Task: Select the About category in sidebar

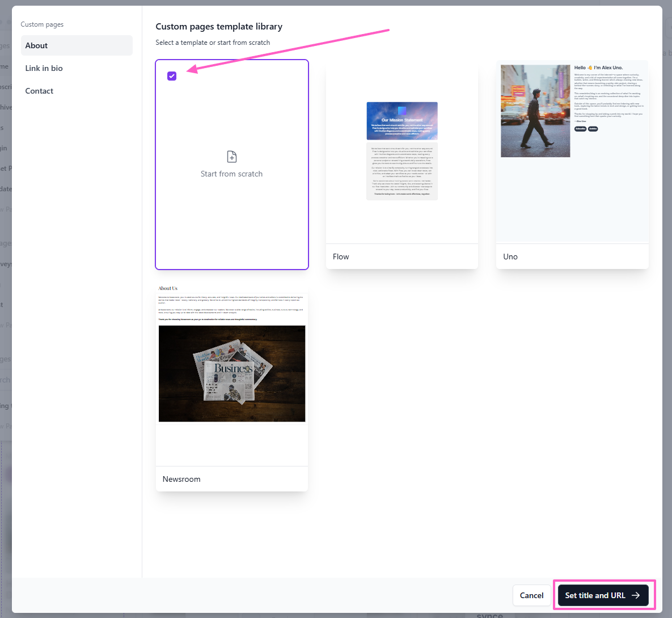Action: coord(77,45)
